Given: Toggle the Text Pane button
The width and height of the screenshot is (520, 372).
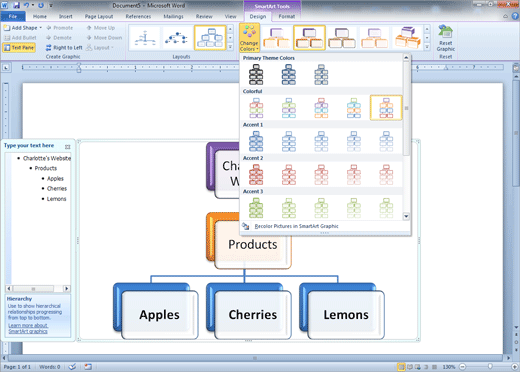Looking at the screenshot, I should tap(19, 48).
